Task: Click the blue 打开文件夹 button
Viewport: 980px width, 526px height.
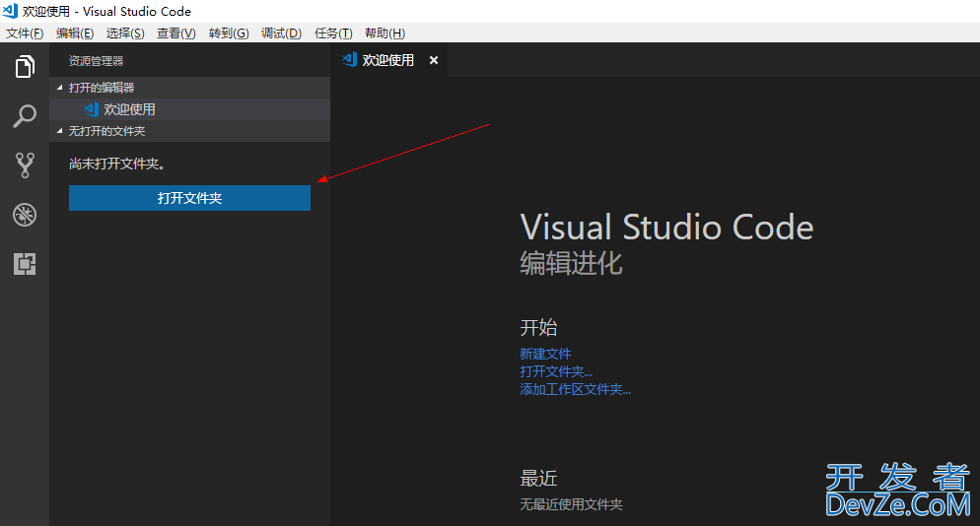Action: point(189,198)
